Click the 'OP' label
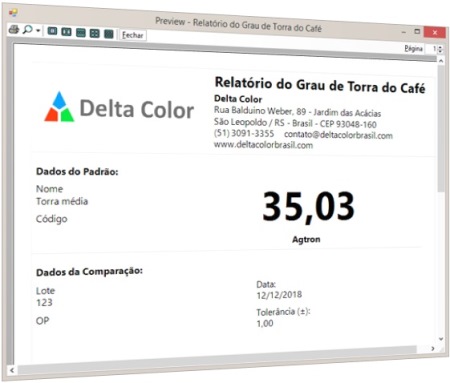The width and height of the screenshot is (450, 383). coord(42,321)
